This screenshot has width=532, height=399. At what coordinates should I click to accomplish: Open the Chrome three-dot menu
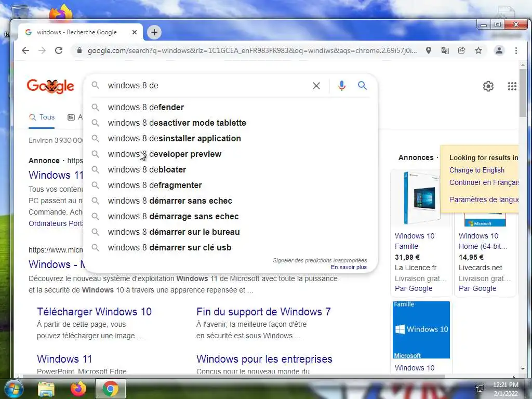click(516, 50)
